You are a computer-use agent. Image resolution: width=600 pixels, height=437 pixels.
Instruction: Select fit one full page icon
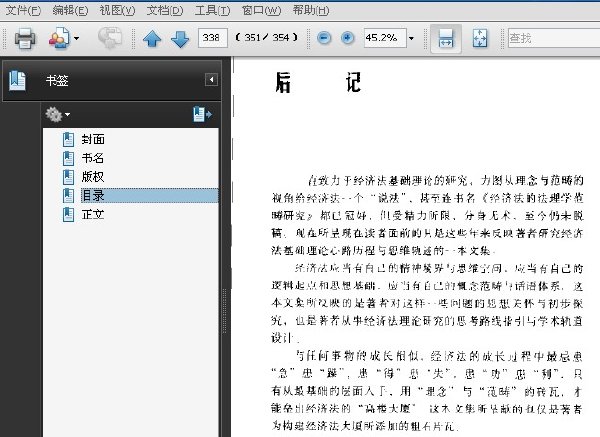click(x=480, y=38)
